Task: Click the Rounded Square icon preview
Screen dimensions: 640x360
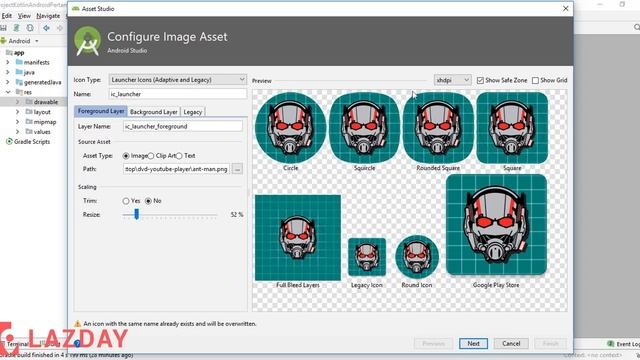Action: pyautogui.click(x=438, y=128)
